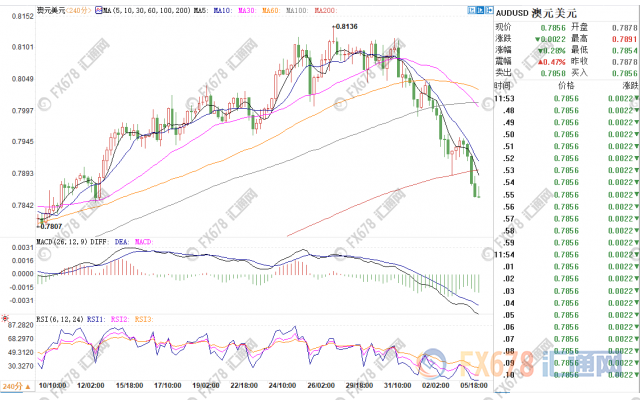640x400 pixels.
Task: Click the AUDUSD 澳元美元 title
Action: point(536,13)
